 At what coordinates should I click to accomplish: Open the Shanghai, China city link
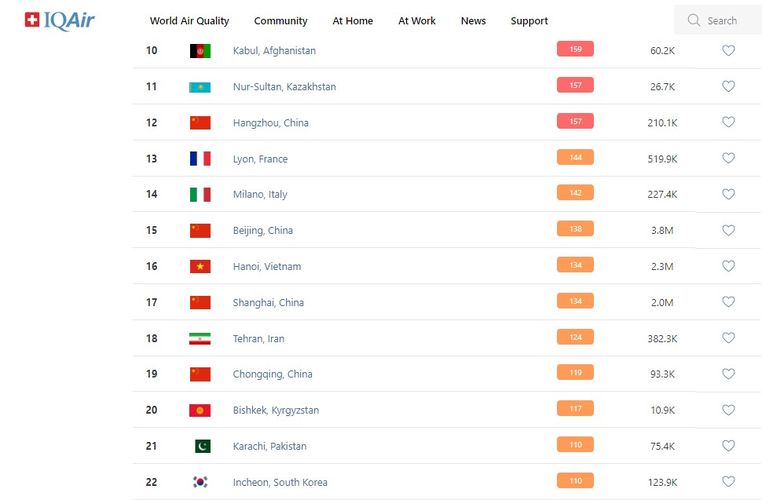click(268, 303)
